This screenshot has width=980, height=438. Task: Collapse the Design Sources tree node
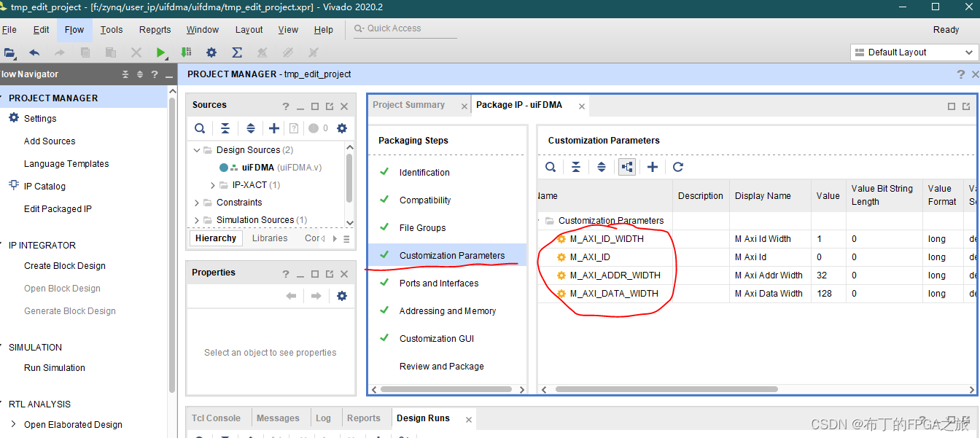197,150
